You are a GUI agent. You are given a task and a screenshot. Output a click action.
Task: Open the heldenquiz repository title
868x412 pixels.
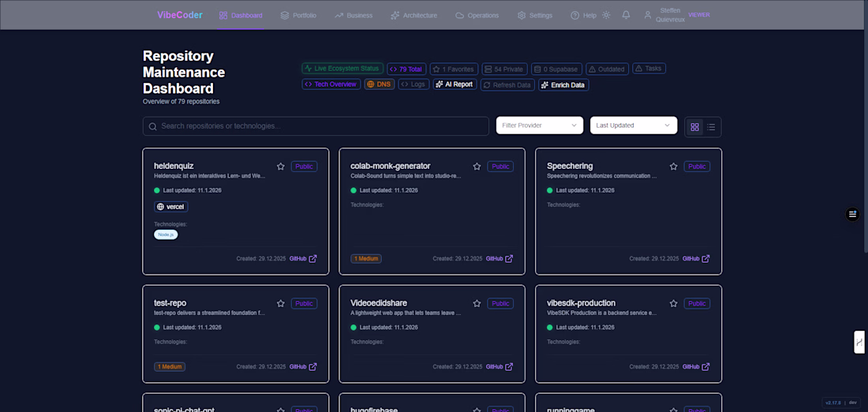click(x=174, y=166)
